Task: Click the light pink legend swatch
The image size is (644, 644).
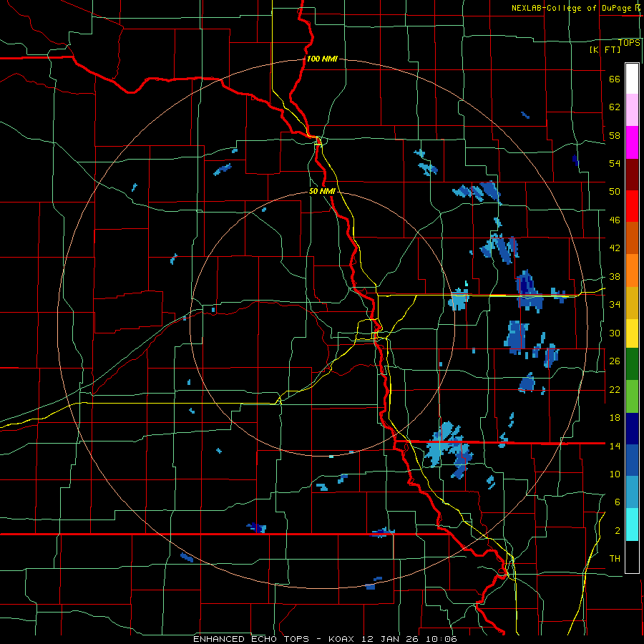Action: tap(632, 109)
